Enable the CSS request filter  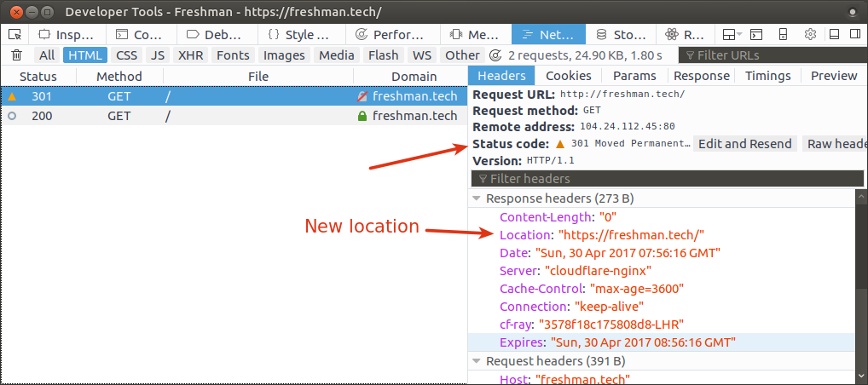click(126, 55)
